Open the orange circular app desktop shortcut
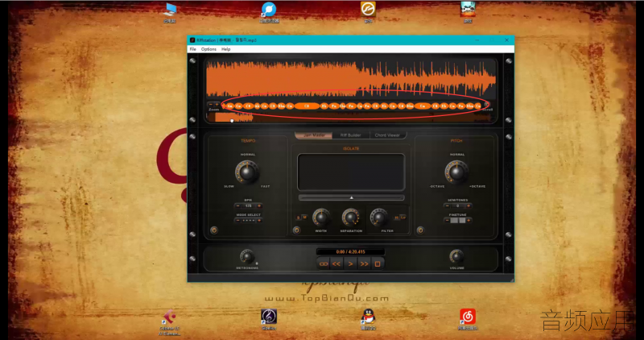 (x=368, y=11)
